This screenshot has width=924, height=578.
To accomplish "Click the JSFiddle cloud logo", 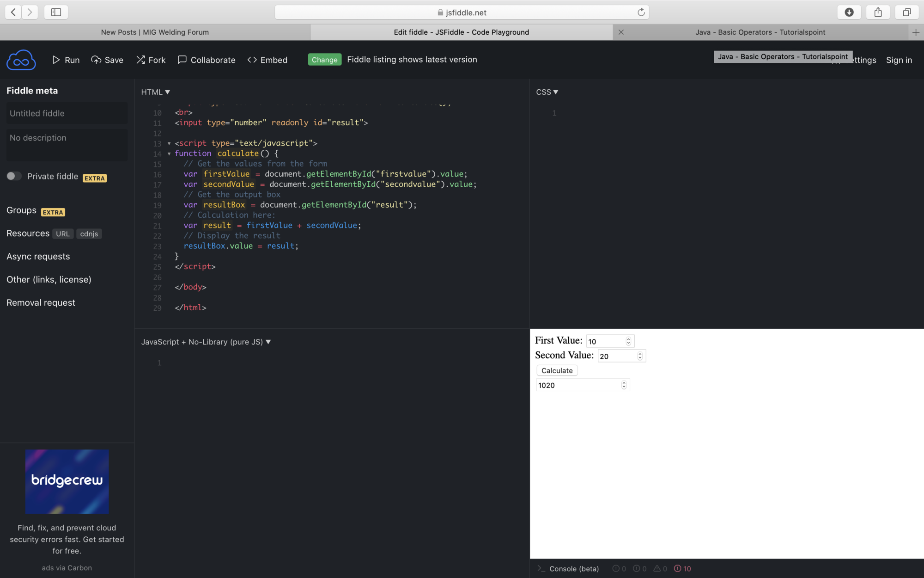I will click(21, 60).
